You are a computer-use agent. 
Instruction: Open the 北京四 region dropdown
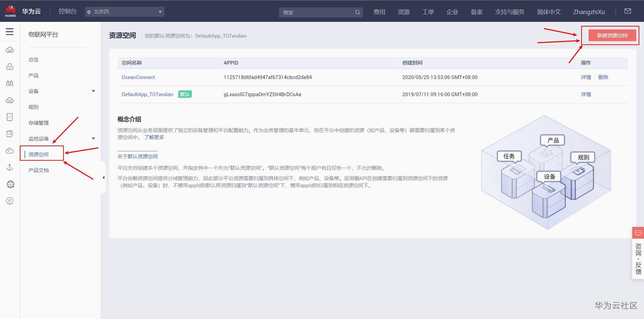[x=125, y=12]
